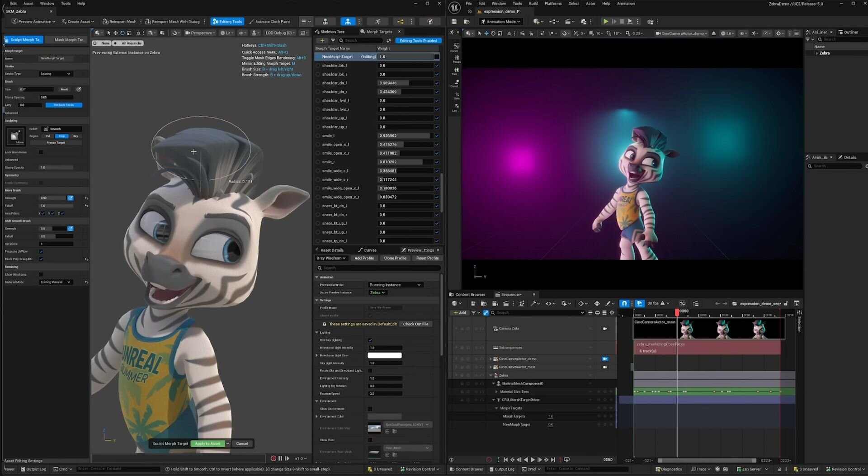Image resolution: width=868 pixels, height=476 pixels.
Task: Open the Preview Animation dropdown
Action: tap(33, 21)
